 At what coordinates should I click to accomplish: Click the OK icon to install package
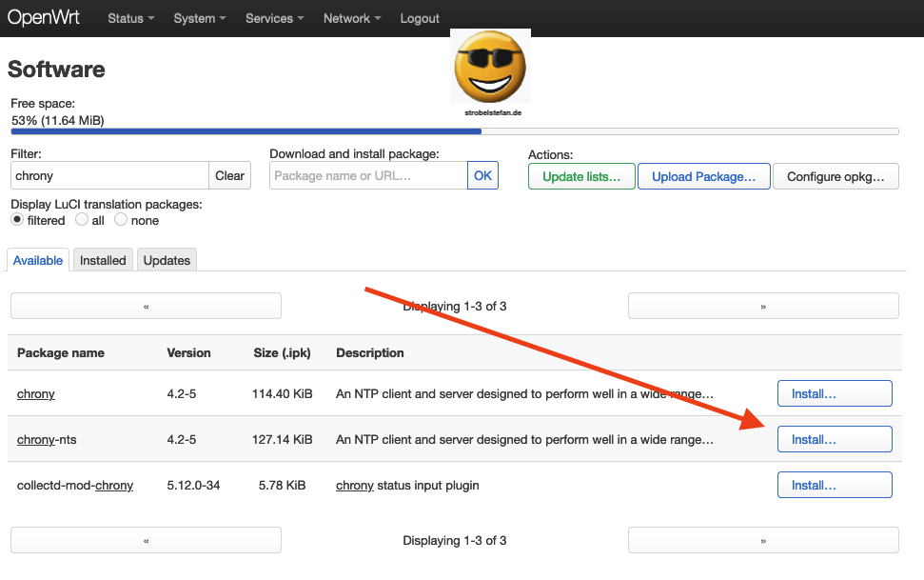482,175
